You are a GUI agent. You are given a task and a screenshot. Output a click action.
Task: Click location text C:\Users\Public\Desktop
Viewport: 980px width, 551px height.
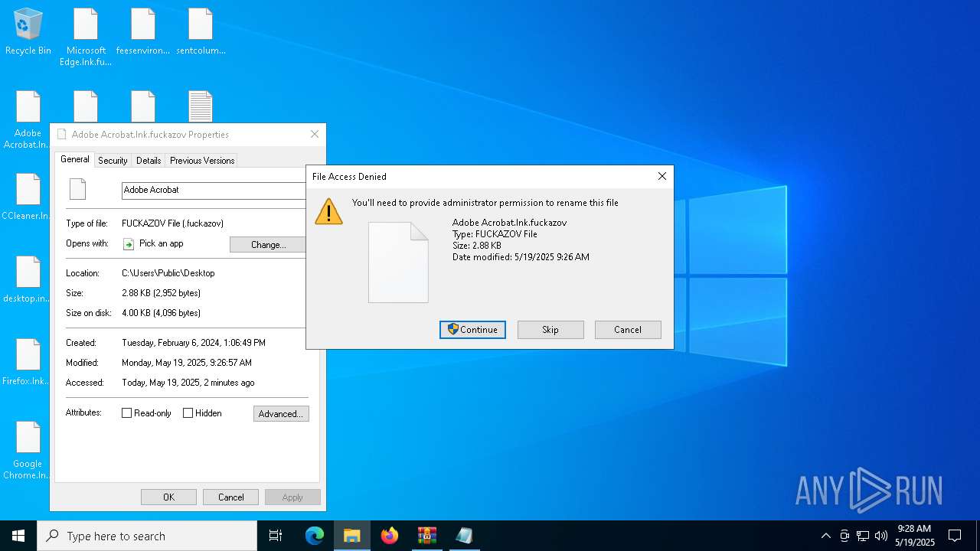coord(168,273)
